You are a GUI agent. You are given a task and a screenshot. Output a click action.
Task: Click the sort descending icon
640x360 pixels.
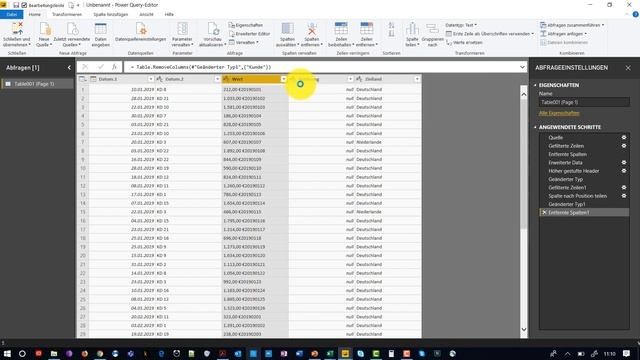[x=391, y=34]
